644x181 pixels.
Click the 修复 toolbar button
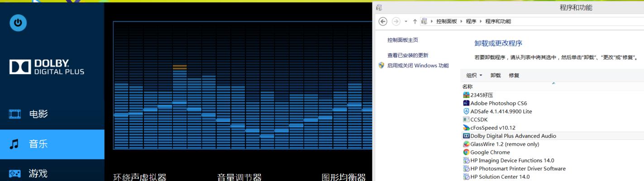coord(514,76)
